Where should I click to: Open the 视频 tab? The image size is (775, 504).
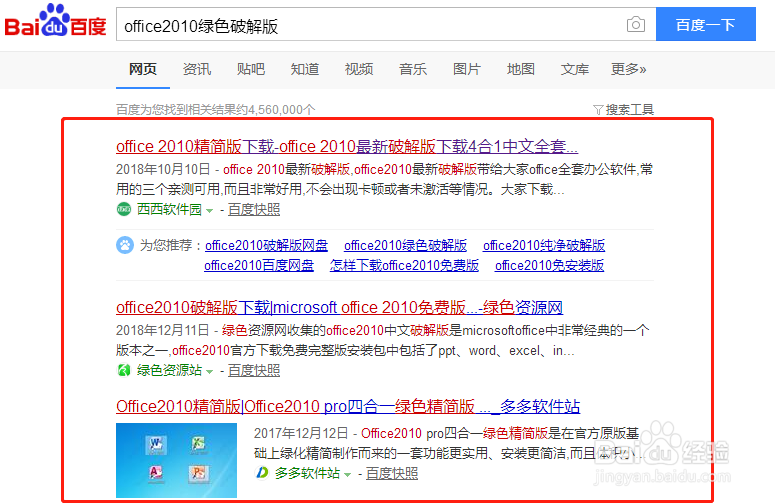pyautogui.click(x=359, y=69)
